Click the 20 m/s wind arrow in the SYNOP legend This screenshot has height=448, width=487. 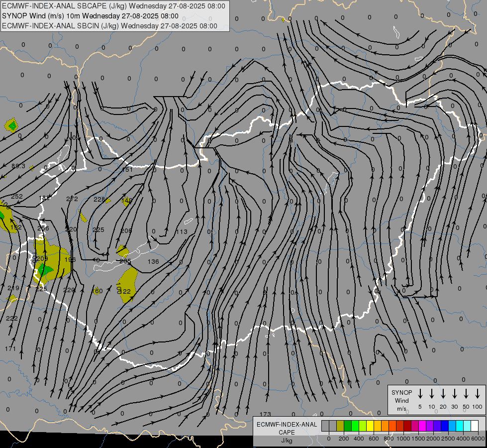point(443,394)
